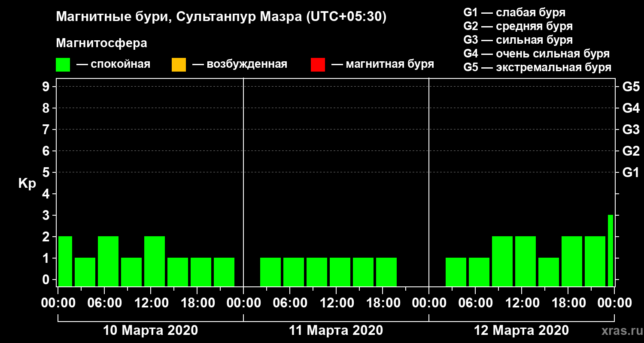The height and width of the screenshot is (343, 644).
Task: Click the G5 right axis label
Action: coord(631,87)
